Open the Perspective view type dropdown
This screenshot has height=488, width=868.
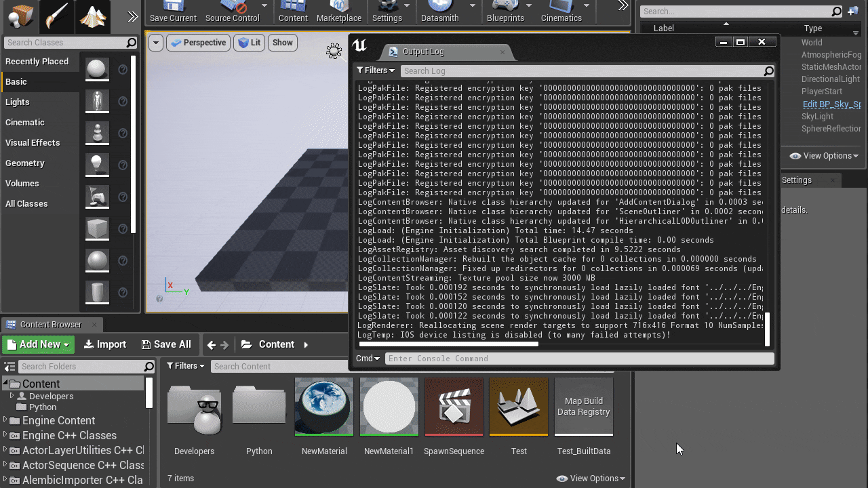point(198,43)
